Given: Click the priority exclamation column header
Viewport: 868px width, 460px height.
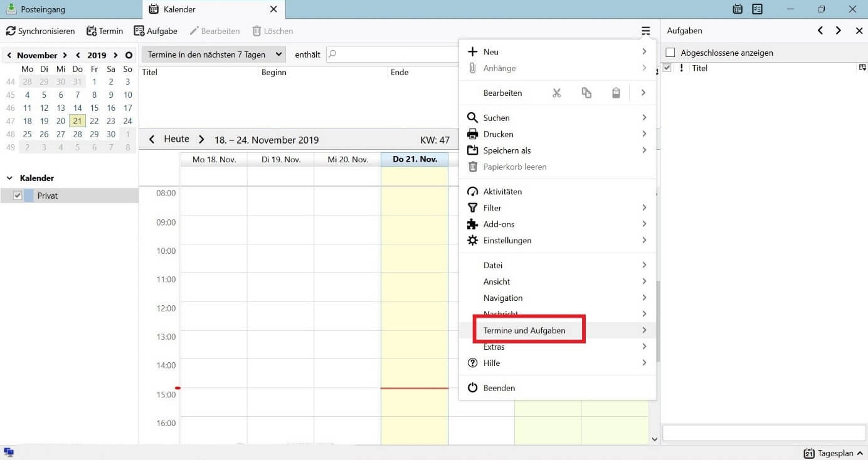Looking at the screenshot, I should point(682,68).
